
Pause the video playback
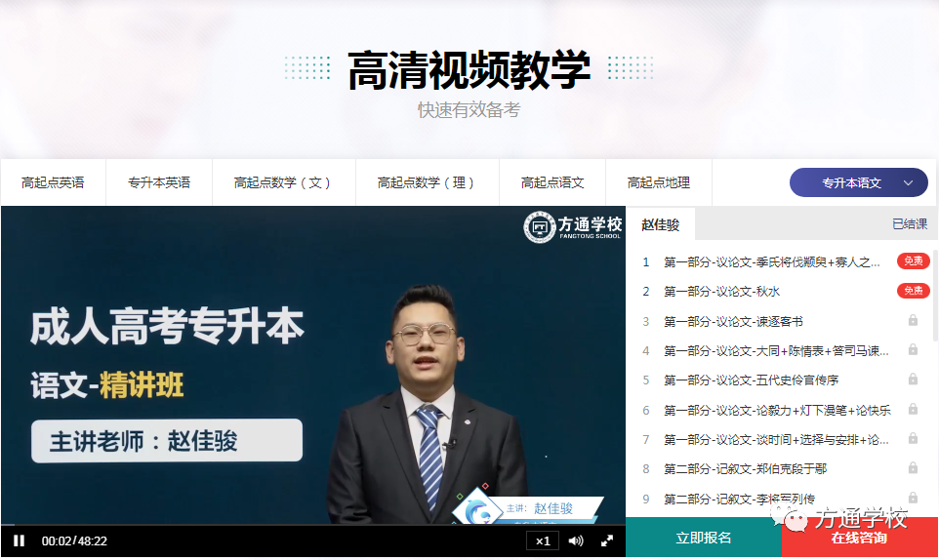click(20, 540)
